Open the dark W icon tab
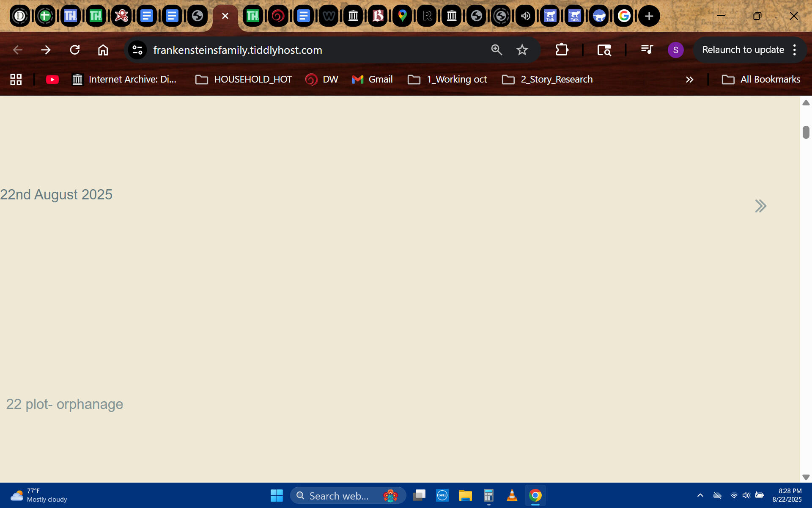The image size is (812, 508). [329, 16]
